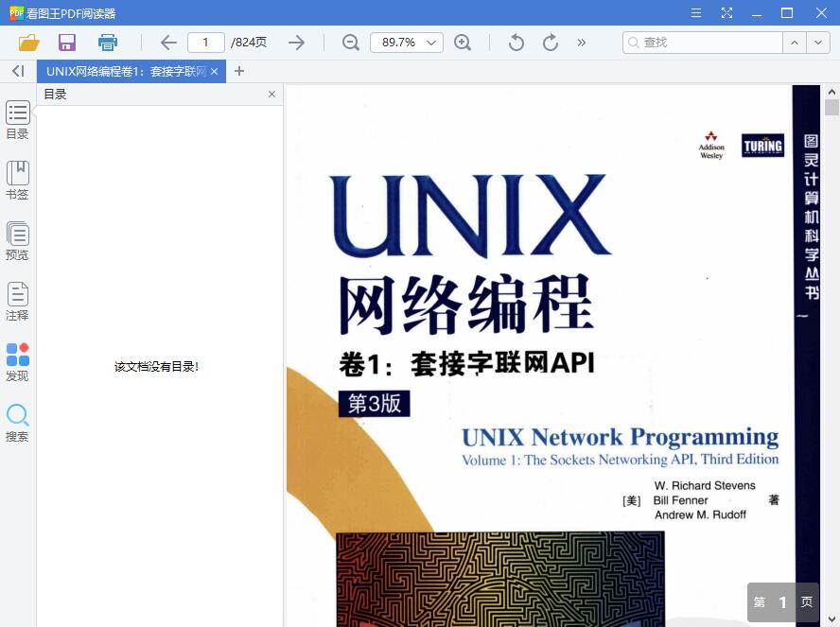Image resolution: width=840 pixels, height=627 pixels.
Task: Click the scrollbar down arrow
Action: 831,619
